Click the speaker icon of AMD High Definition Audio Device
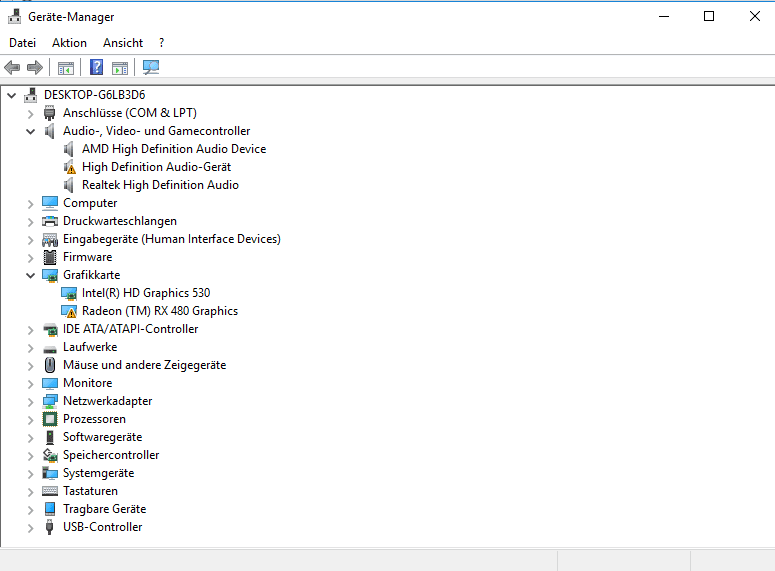The image size is (775, 571). (69, 149)
